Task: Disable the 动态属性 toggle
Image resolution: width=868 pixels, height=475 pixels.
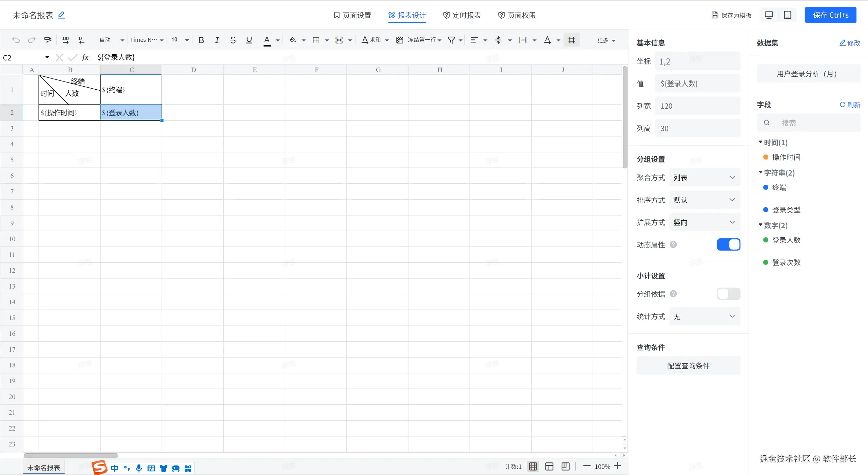Action: [x=728, y=244]
